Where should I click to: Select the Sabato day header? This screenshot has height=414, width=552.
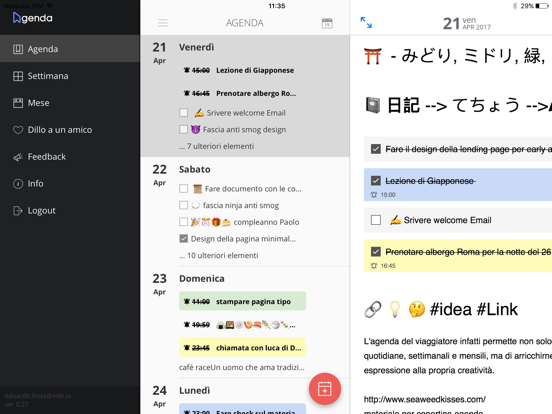195,169
